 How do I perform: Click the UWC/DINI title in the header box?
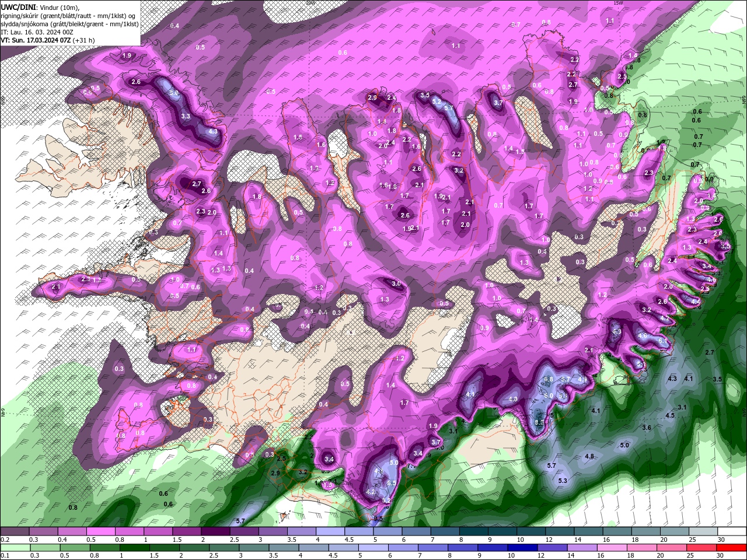18,6
